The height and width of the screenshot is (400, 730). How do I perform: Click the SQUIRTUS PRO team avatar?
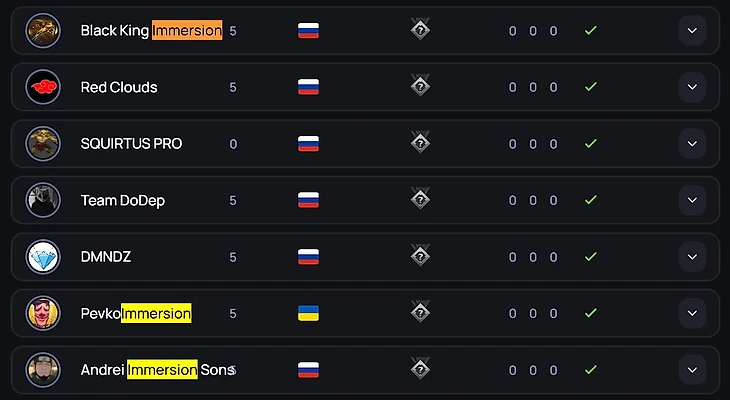43,144
